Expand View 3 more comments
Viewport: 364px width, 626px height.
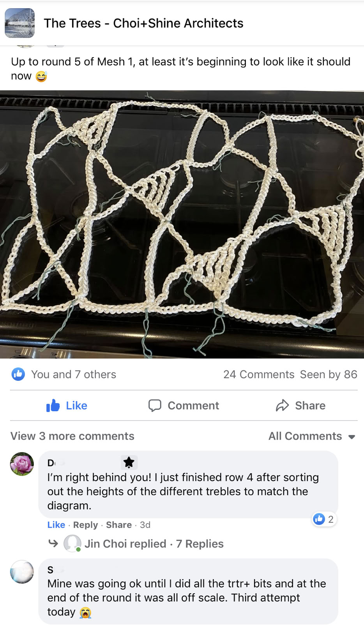point(72,436)
